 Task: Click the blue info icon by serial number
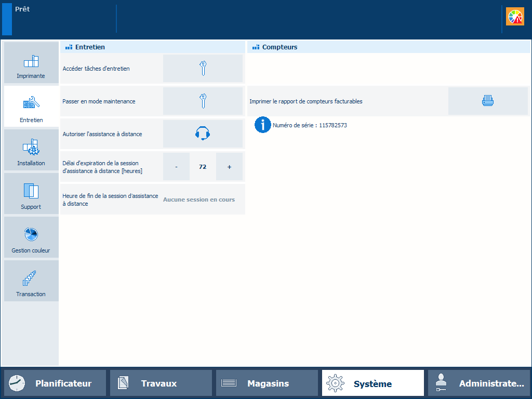pos(263,125)
